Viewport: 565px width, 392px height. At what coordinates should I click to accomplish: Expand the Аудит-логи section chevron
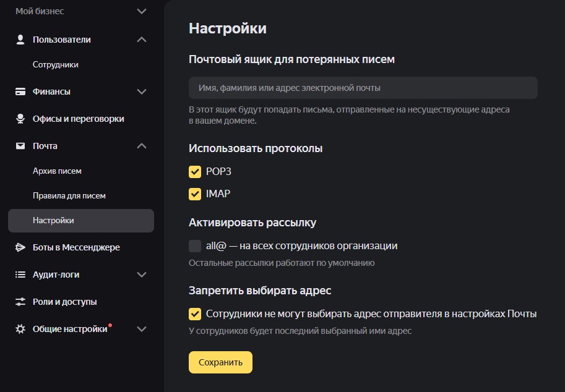click(142, 275)
